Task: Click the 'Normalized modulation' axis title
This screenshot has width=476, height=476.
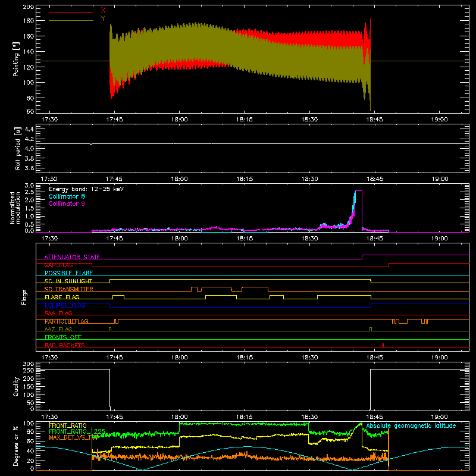Action: [15, 208]
